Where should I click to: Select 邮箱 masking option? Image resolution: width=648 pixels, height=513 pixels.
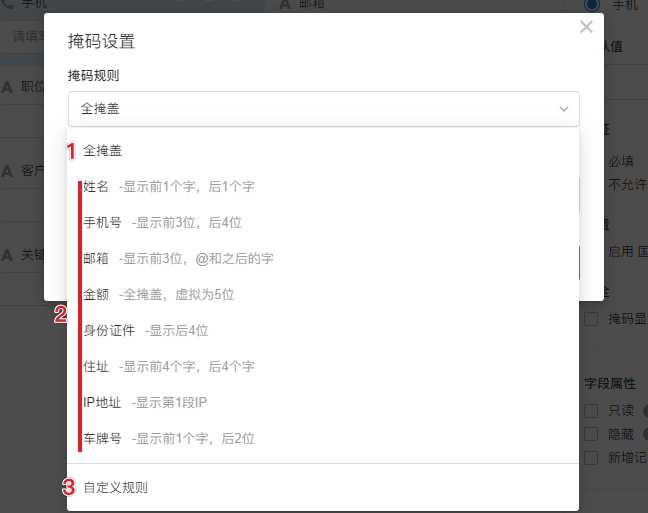323,258
